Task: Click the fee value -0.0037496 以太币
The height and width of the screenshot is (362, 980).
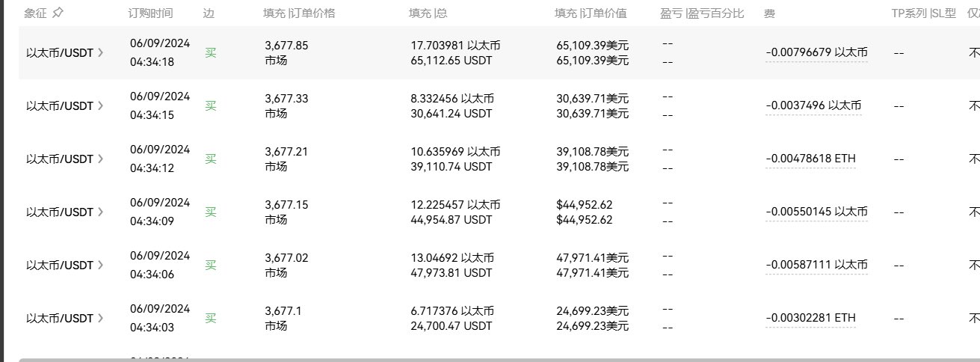Action: [813, 105]
